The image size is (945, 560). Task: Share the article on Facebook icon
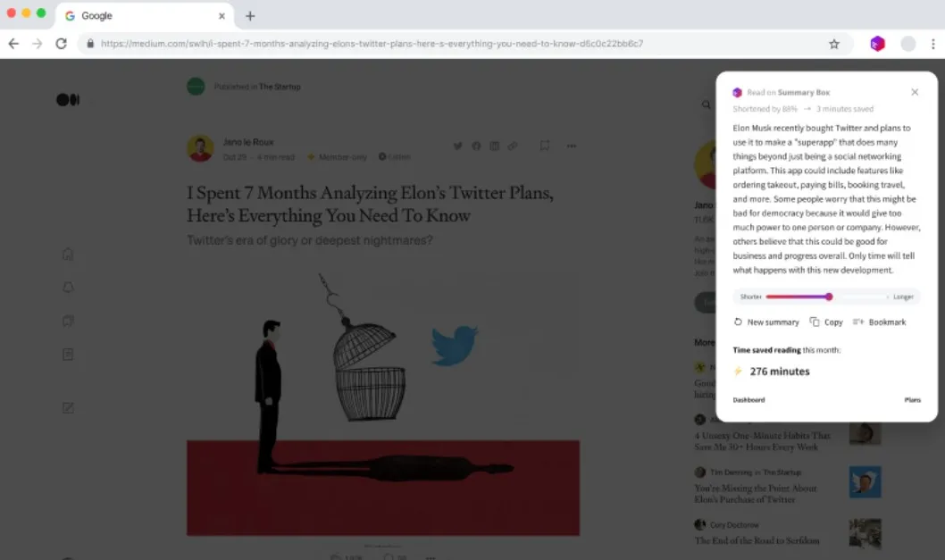476,146
